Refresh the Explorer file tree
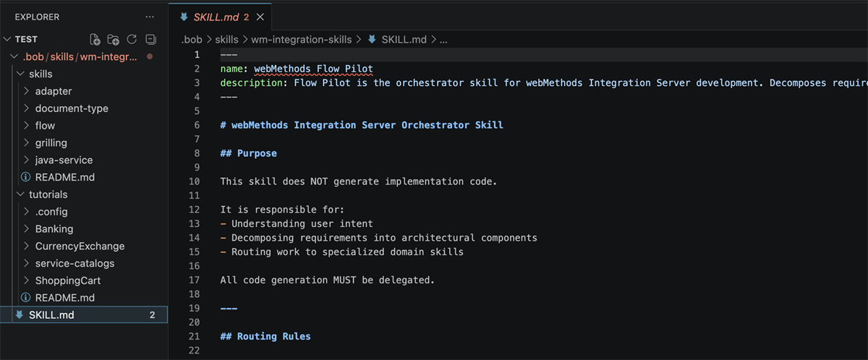This screenshot has height=360, width=868. coord(132,39)
